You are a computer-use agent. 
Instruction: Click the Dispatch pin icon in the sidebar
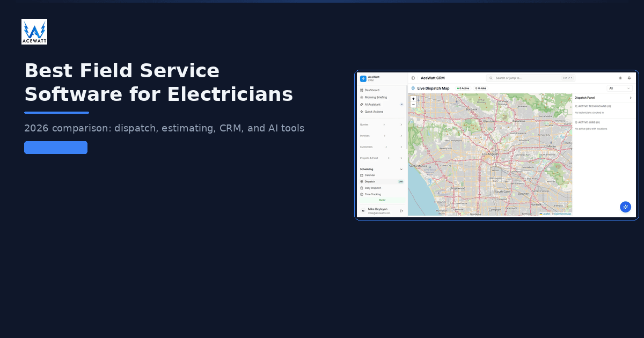362,181
